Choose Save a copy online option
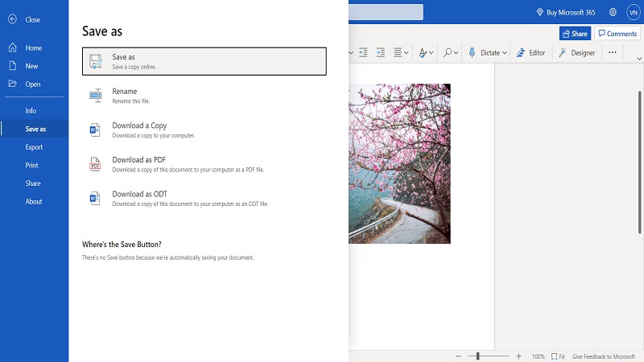Screen dimensions: 644x362 coord(204,61)
